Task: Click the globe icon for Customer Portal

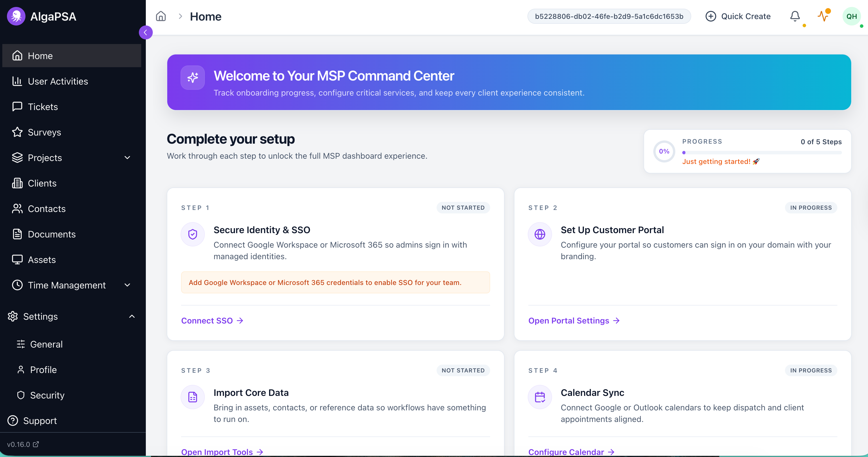Action: 540,234
